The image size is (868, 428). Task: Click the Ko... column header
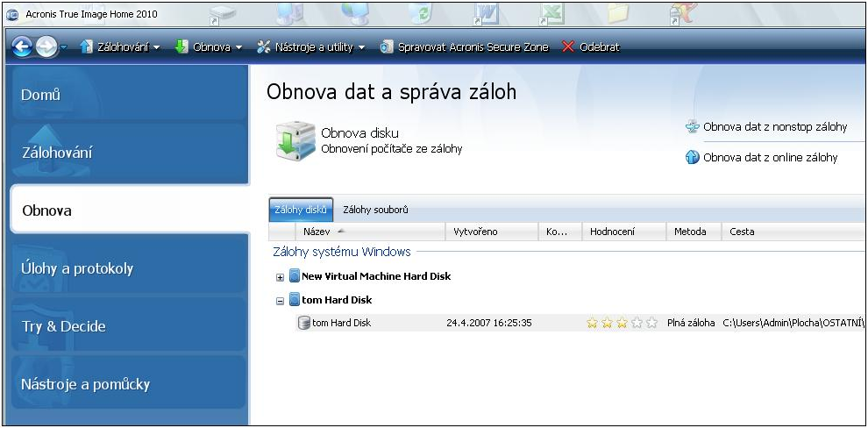coord(560,232)
